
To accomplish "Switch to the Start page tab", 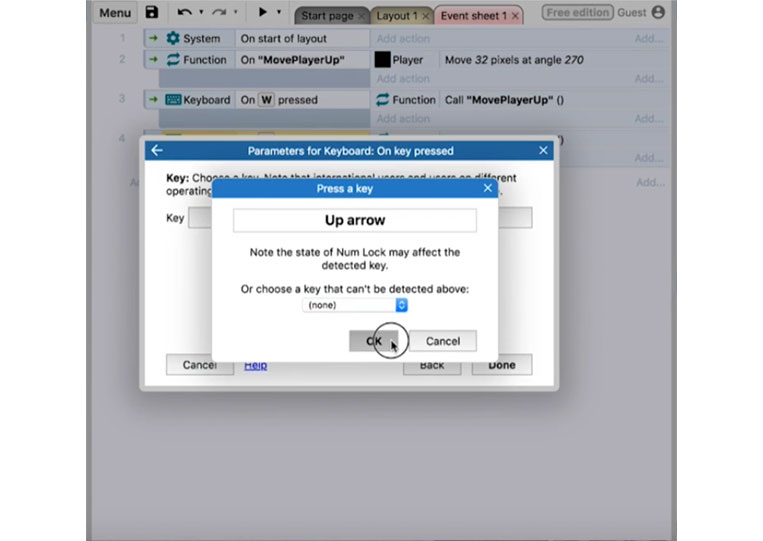I will (x=327, y=16).
